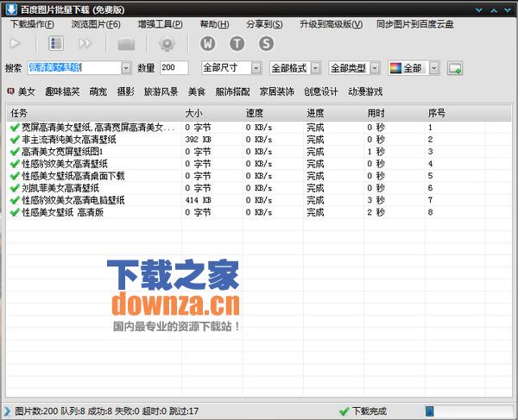Select task 性感美女壁纸 高清版
Viewport: 518px width, 420px height.
coord(63,212)
